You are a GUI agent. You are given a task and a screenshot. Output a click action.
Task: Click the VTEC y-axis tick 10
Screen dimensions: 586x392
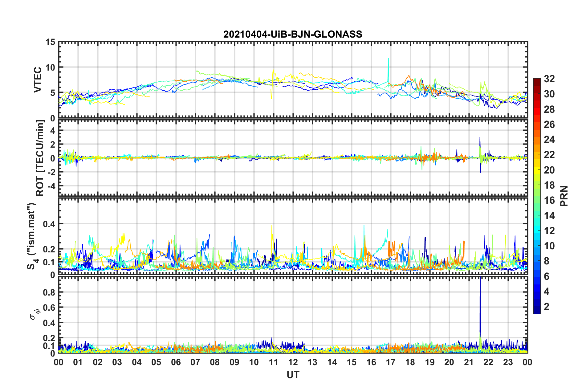51,67
